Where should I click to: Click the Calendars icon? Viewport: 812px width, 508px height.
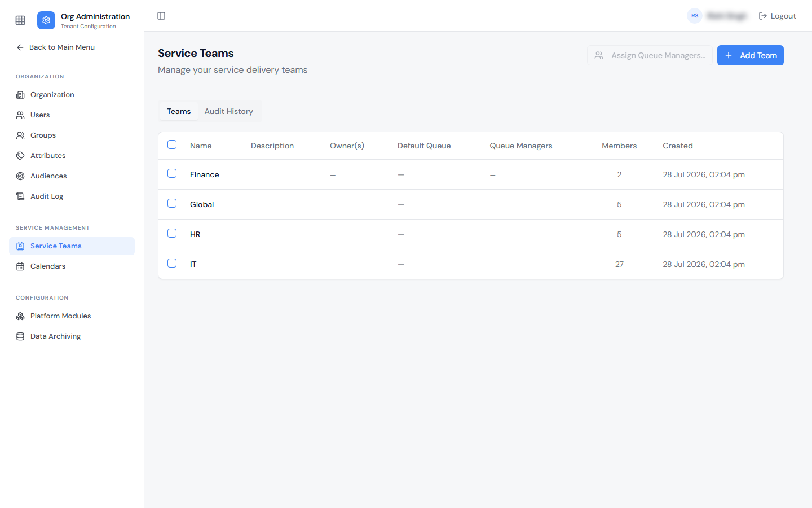[20, 266]
